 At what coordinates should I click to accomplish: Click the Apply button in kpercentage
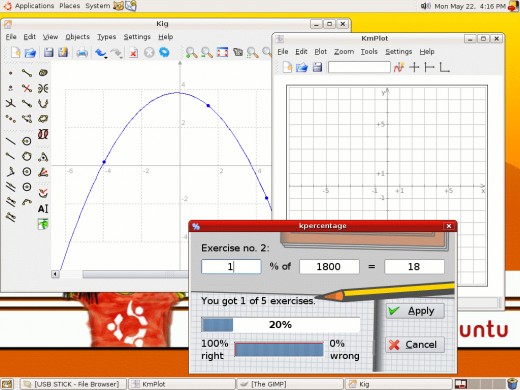[x=415, y=311]
